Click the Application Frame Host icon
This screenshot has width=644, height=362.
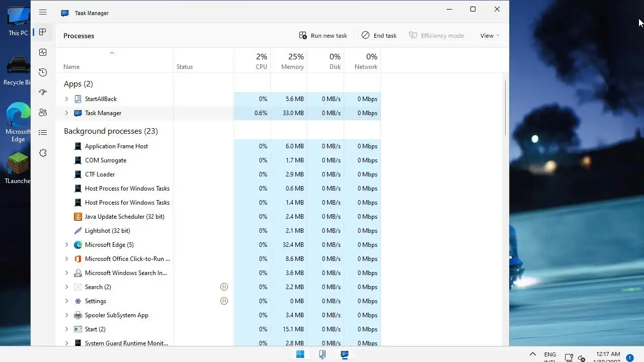(78, 146)
